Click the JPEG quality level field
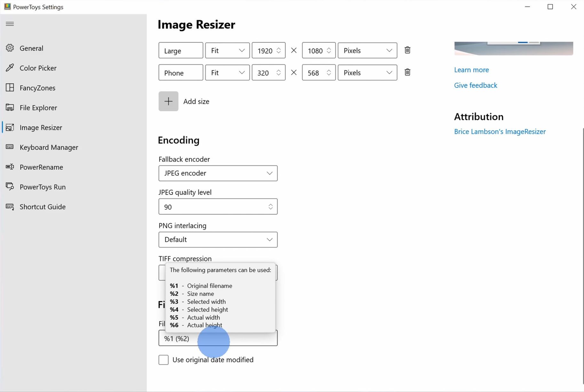The height and width of the screenshot is (392, 584). tap(218, 207)
